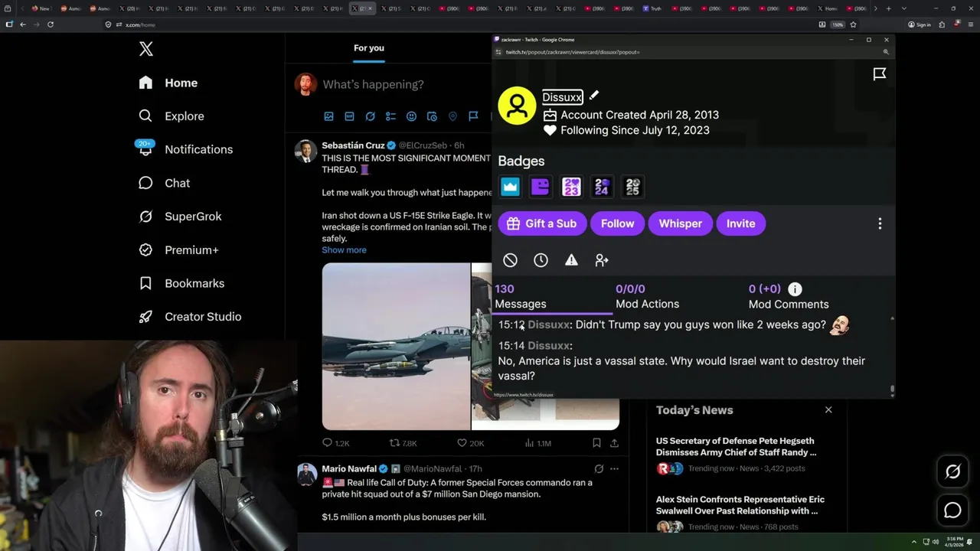The height and width of the screenshot is (551, 980).
Task: Click the purple face badge icon
Action: pos(541,186)
